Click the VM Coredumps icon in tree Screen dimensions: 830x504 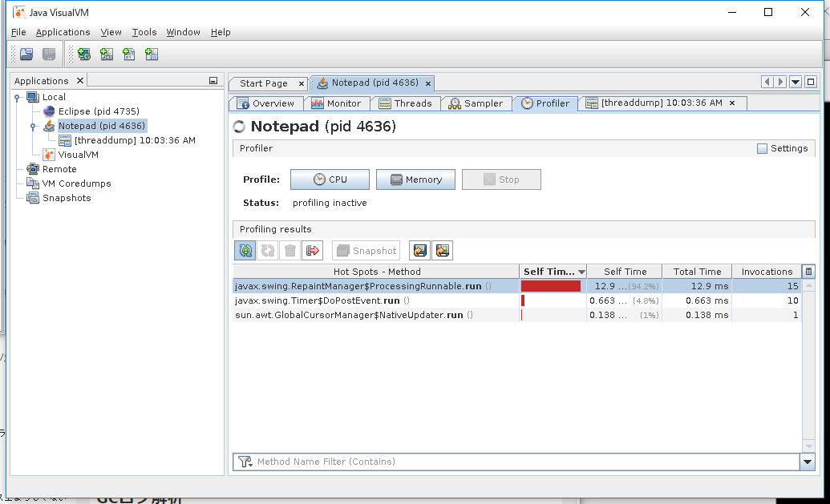tap(33, 183)
